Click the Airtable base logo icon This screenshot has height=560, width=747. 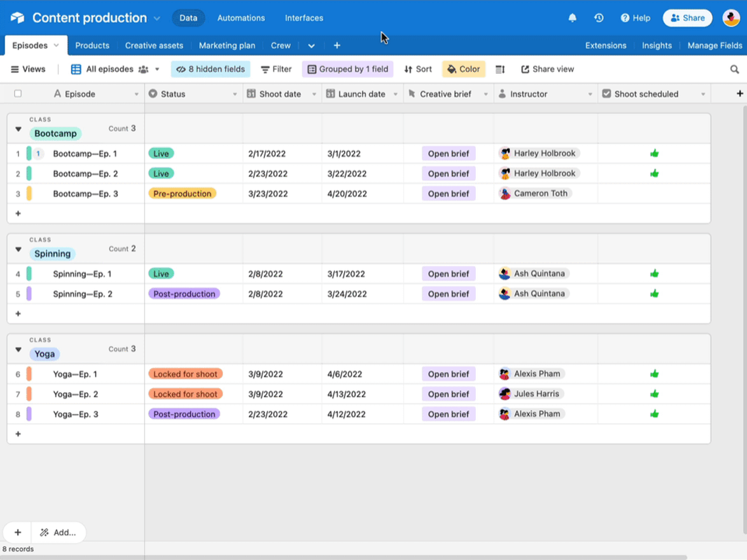tap(17, 18)
